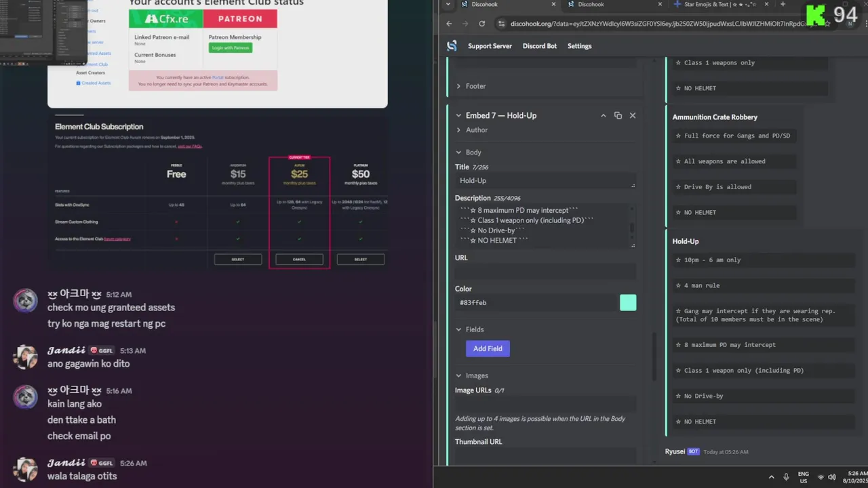The height and width of the screenshot is (488, 868).
Task: Open site information icon in address bar
Action: tap(501, 24)
